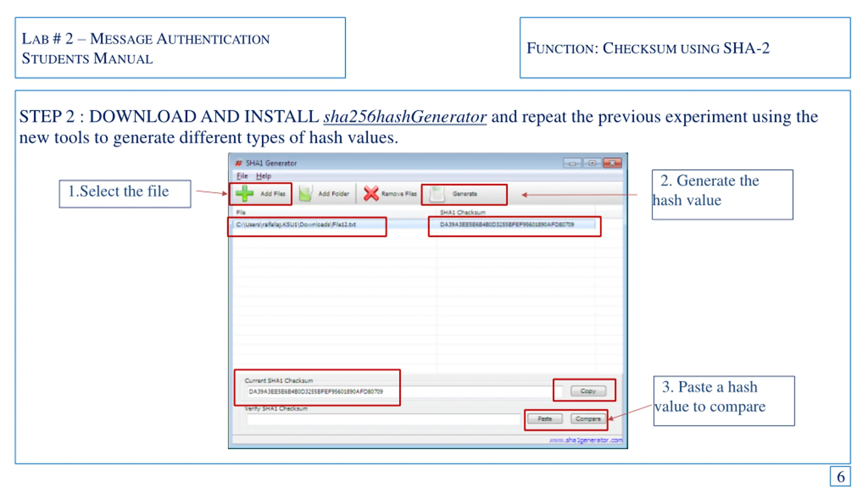Select the File12.txt row in file list
Viewport: 868px width, 488px height.
pos(296,224)
